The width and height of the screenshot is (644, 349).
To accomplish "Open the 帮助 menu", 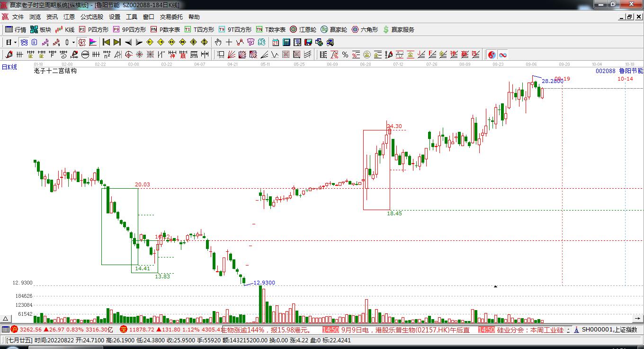I will (x=194, y=17).
